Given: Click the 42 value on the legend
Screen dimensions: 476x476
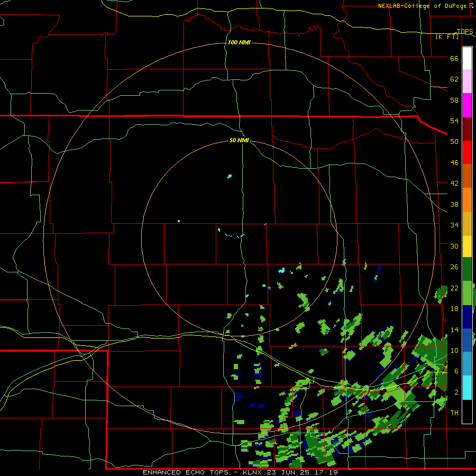Looking at the screenshot, I should tap(454, 184).
